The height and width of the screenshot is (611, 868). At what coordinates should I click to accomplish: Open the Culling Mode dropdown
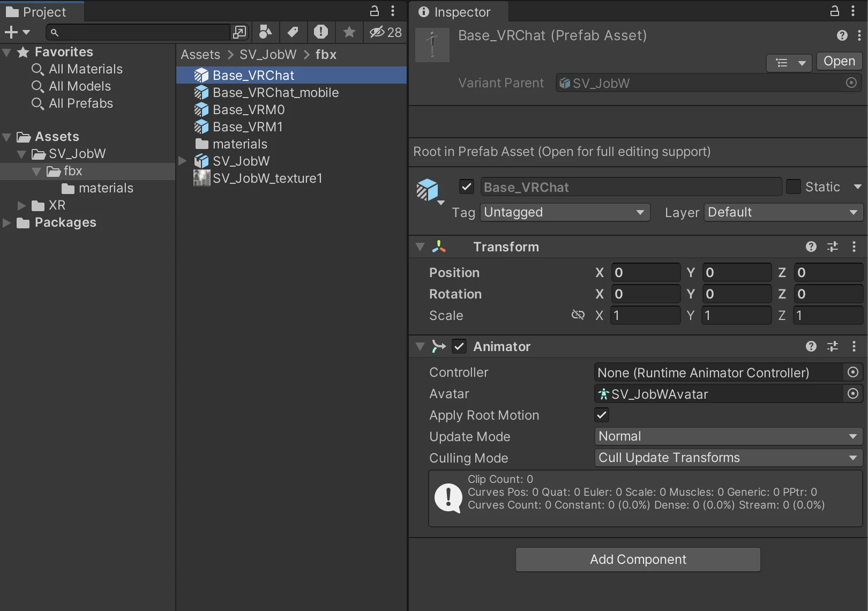(x=728, y=458)
